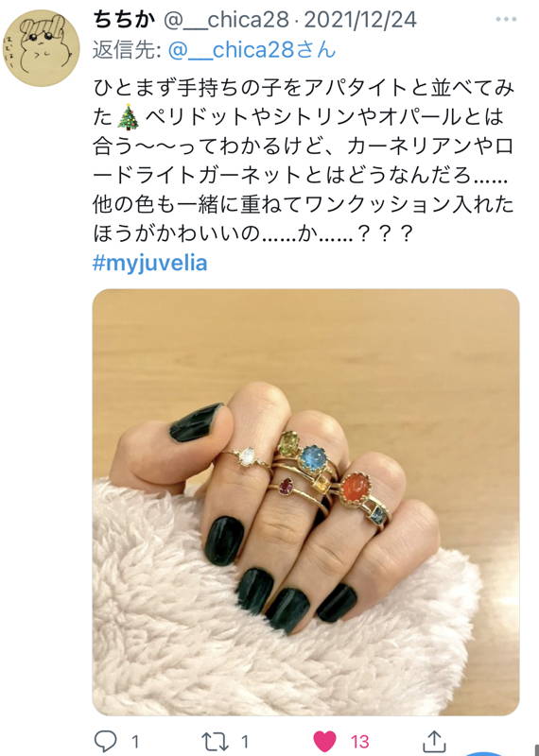The image size is (539, 756).
Task: Open the #myjuvelia hashtag link
Action: coord(149,264)
